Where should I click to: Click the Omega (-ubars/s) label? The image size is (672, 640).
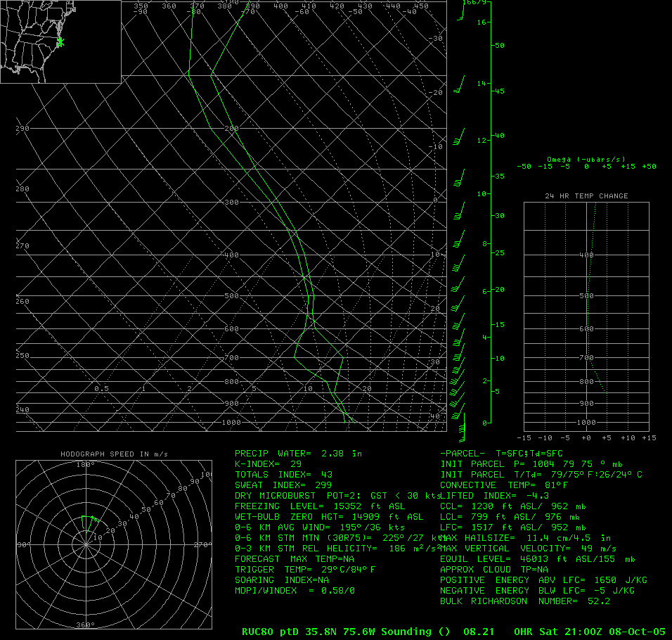tap(586, 159)
